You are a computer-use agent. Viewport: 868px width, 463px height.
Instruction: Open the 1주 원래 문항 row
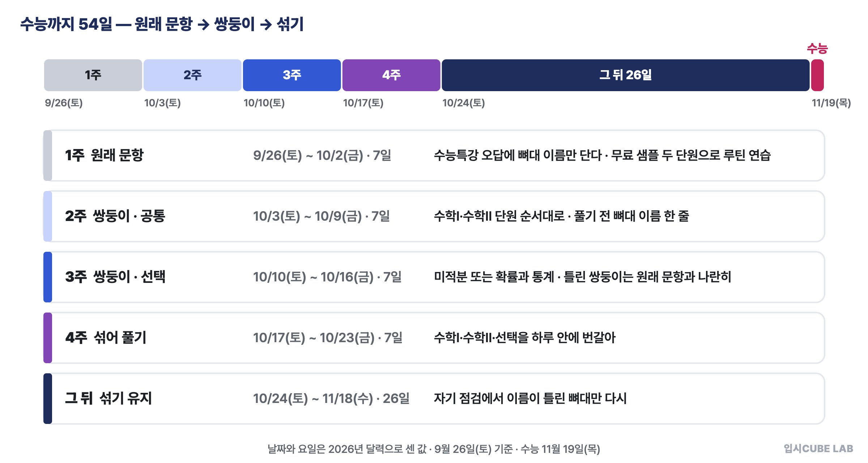click(x=434, y=156)
